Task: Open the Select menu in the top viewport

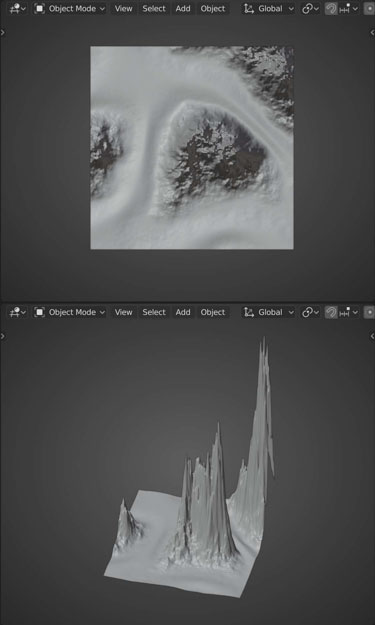Action: (154, 8)
